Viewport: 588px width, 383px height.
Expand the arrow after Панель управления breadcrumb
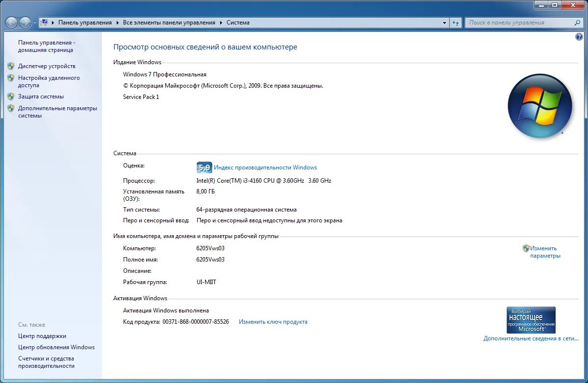pyautogui.click(x=117, y=23)
